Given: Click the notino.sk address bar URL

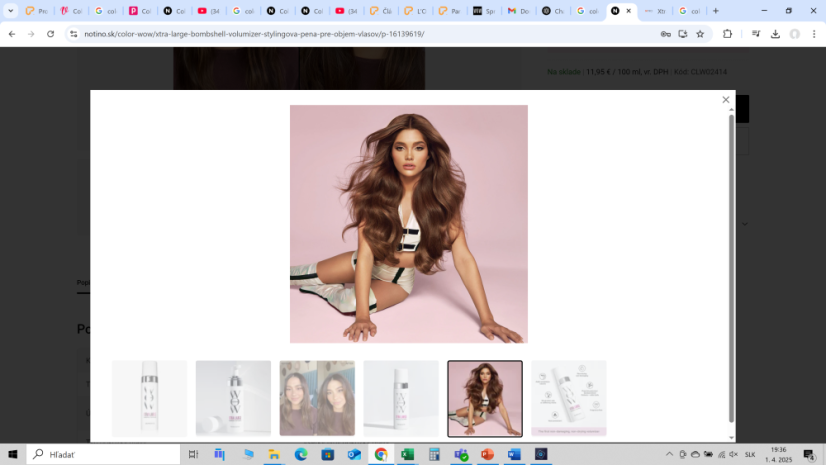Looking at the screenshot, I should click(x=254, y=34).
